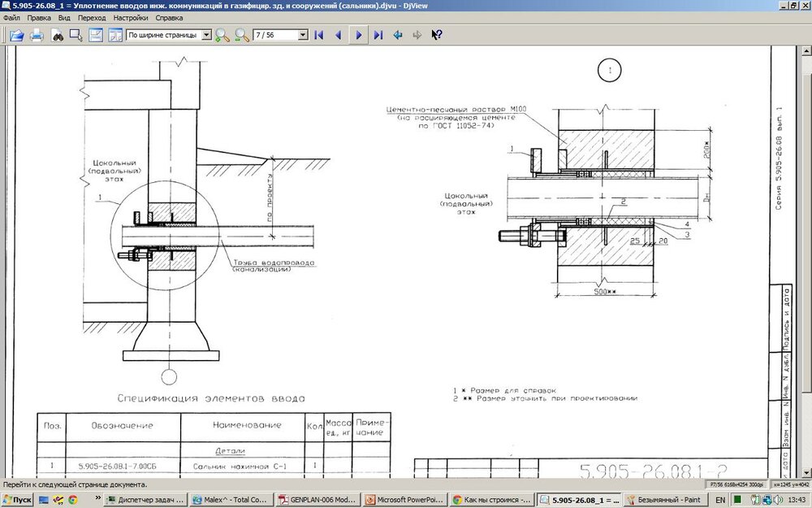The width and height of the screenshot is (812, 508).
Task: Open Find with the binoculars icon
Action: (58, 35)
